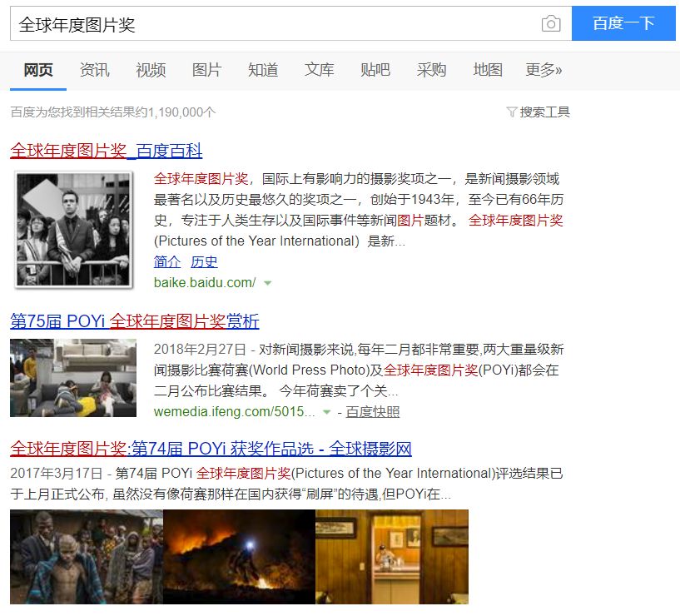This screenshot has width=680, height=616.
Task: Switch to the 资讯 tab
Action: (95, 70)
